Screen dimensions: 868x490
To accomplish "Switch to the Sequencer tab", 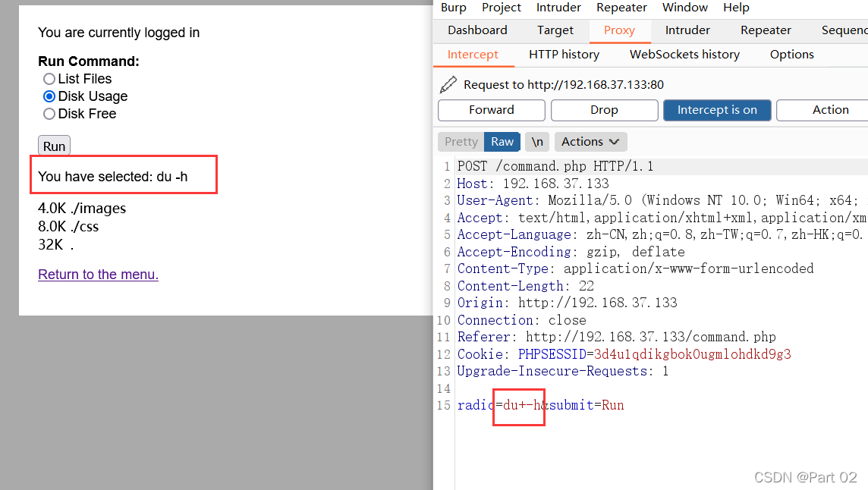I will click(844, 30).
